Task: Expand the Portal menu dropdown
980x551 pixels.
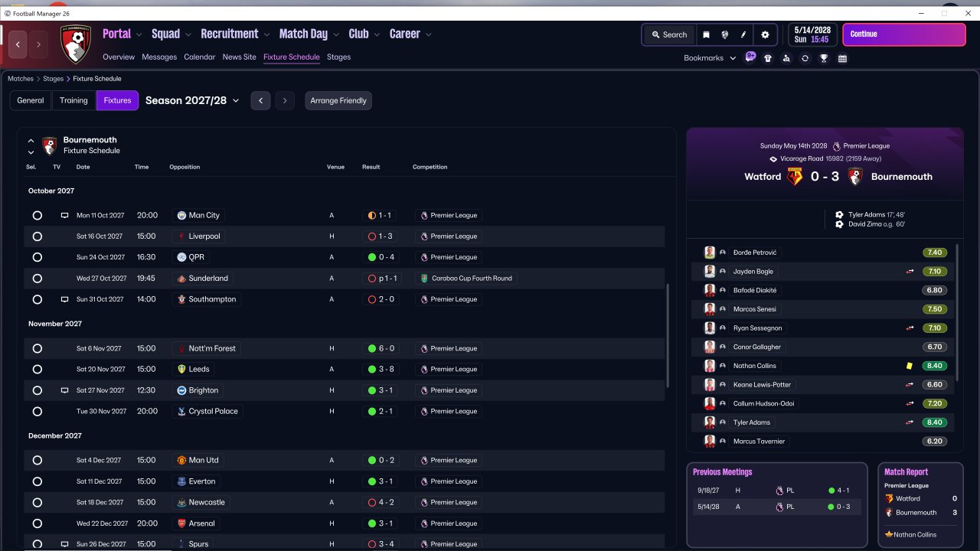Action: point(139,34)
